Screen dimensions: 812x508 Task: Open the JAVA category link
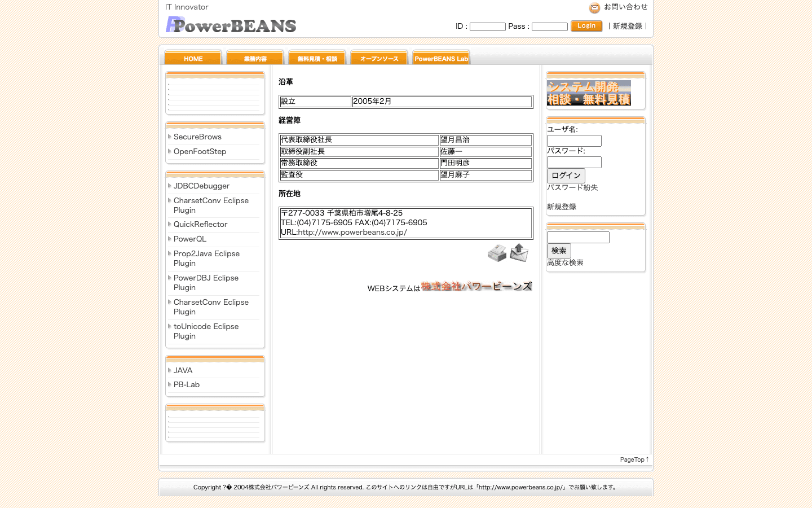[x=183, y=370]
